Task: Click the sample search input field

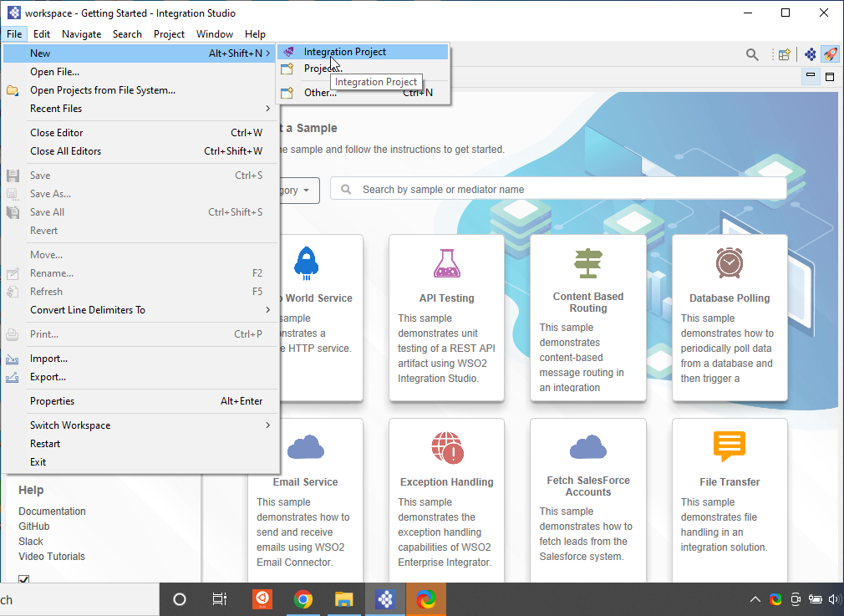Action: coord(558,190)
